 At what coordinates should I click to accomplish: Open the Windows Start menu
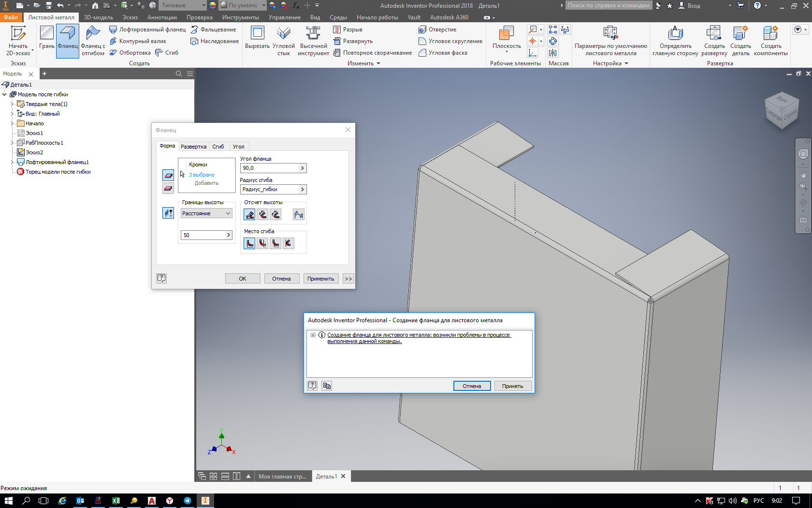click(x=8, y=501)
